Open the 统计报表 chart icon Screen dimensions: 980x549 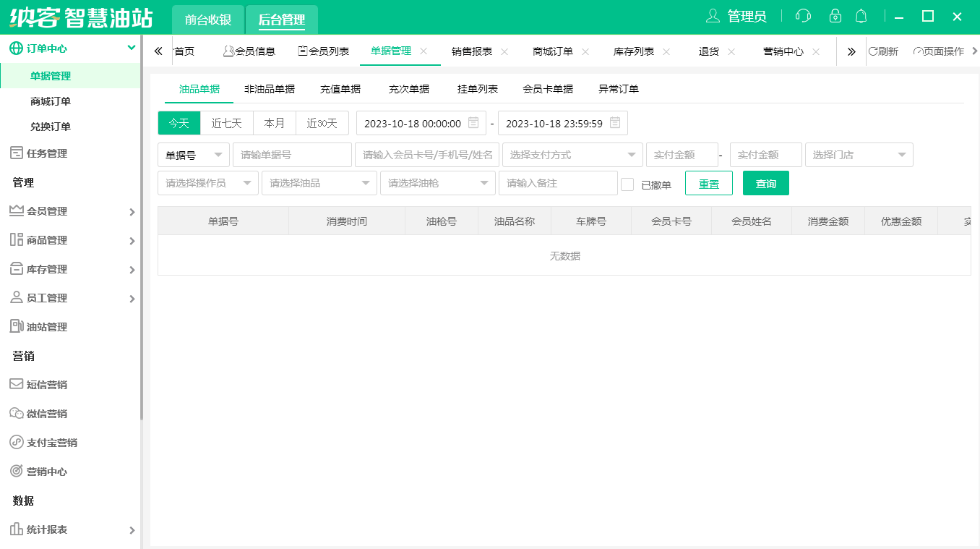(16, 529)
